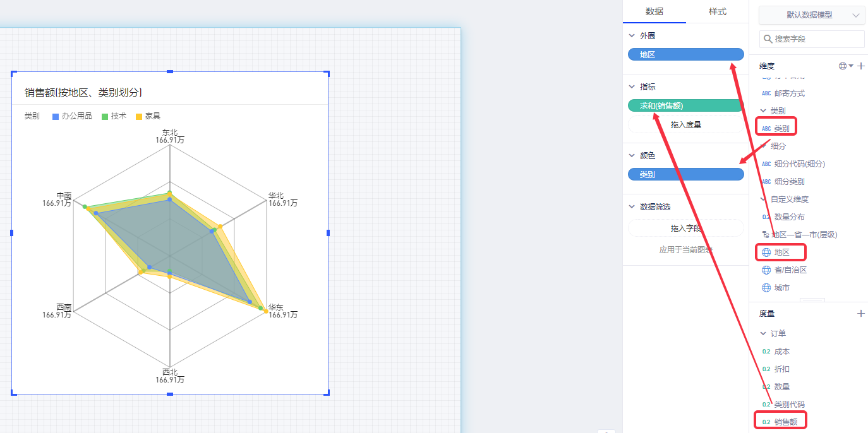
Task: Click the plus icon beside 维度
Action: tap(860, 66)
